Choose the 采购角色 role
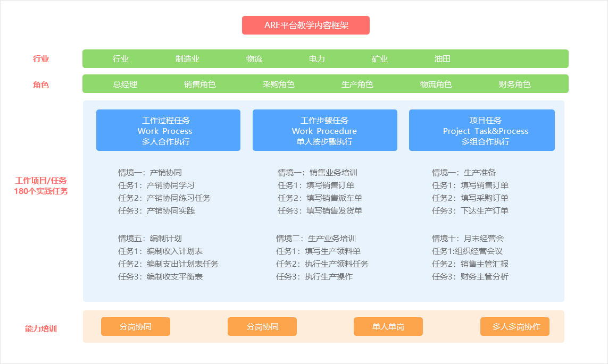 click(278, 84)
